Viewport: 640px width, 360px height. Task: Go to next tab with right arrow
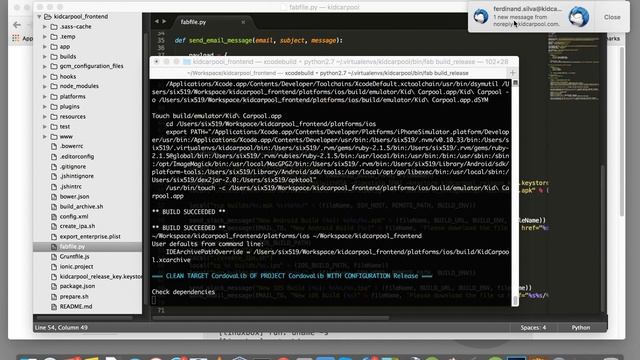pyautogui.click(x=164, y=21)
